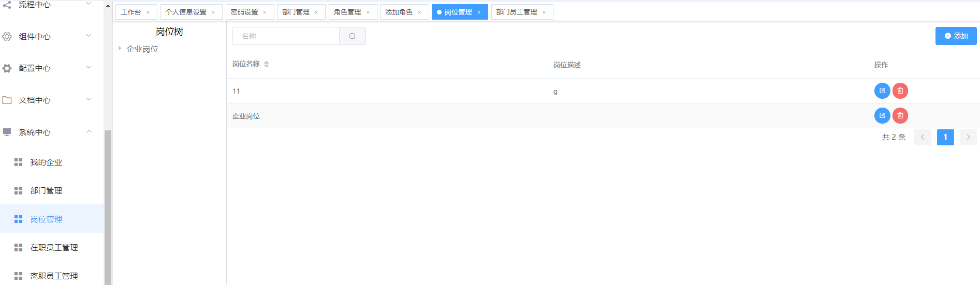980x285 pixels.
Task: Click the blue 添加 button
Action: 956,36
